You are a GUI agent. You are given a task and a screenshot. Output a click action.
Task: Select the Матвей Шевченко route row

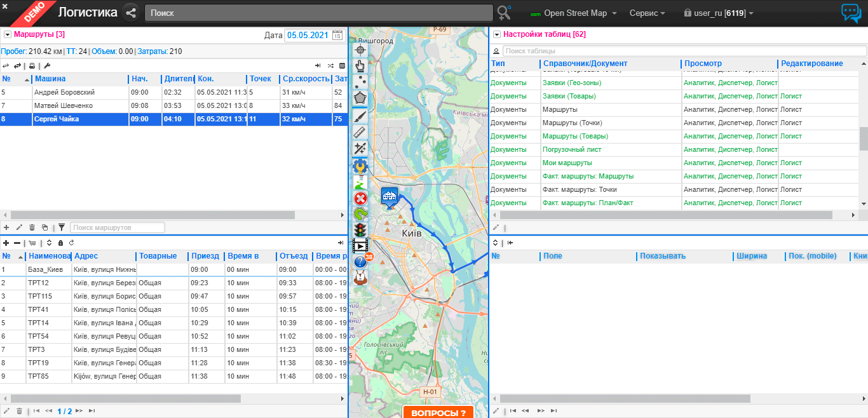click(x=64, y=105)
